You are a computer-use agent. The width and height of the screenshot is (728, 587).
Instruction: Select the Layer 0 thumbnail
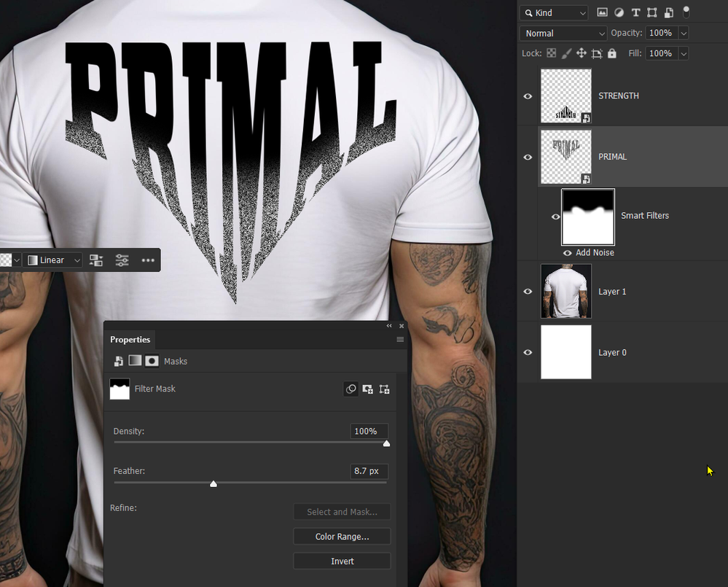pos(566,352)
